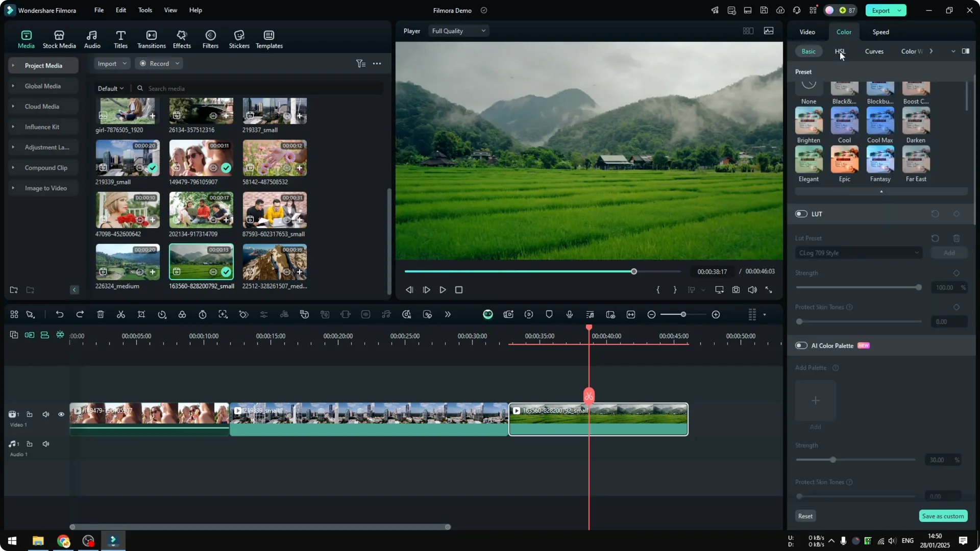Viewport: 980px width, 551px height.
Task: Take a snapshot of the preview
Action: tap(736, 290)
